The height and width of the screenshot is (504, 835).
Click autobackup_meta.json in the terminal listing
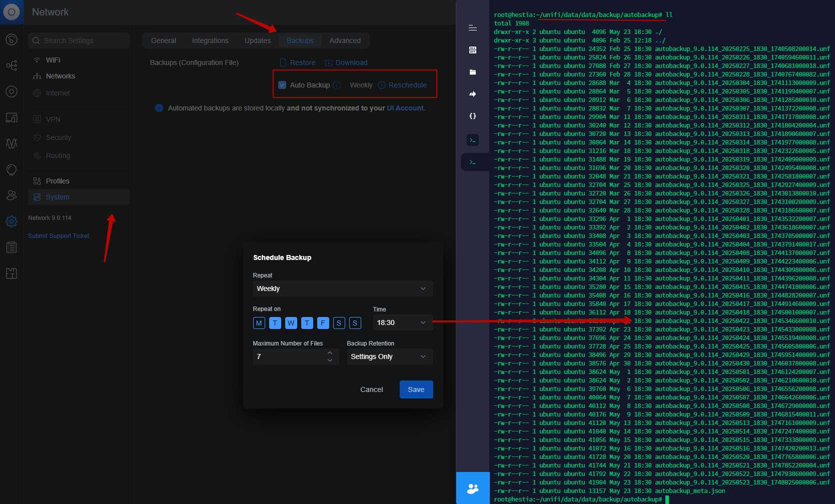point(690,491)
